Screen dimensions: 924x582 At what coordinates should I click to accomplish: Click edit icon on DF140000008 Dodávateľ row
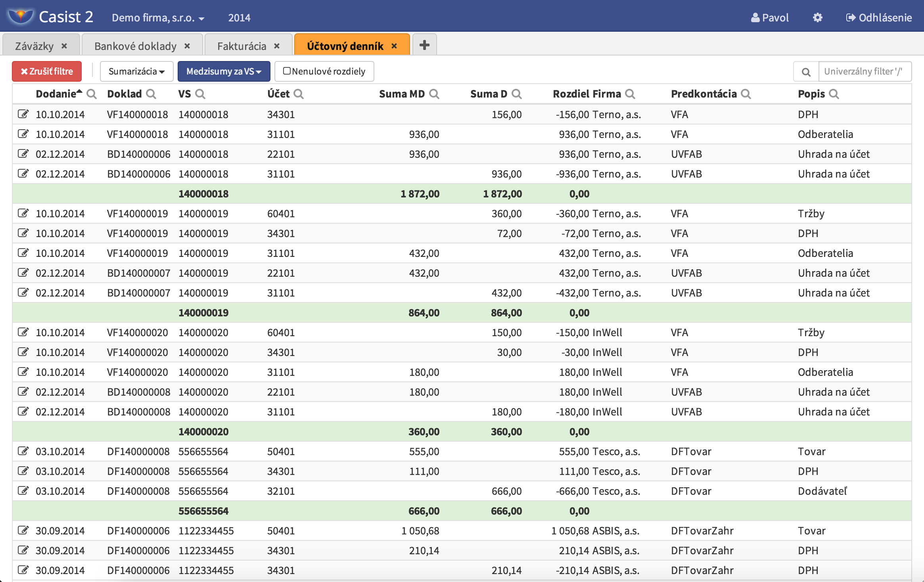pos(23,491)
